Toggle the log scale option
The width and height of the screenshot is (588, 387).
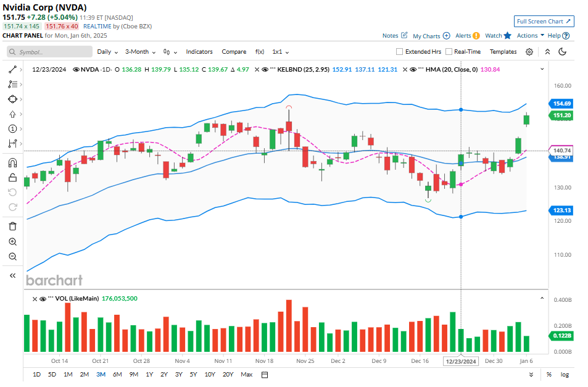[x=564, y=374]
